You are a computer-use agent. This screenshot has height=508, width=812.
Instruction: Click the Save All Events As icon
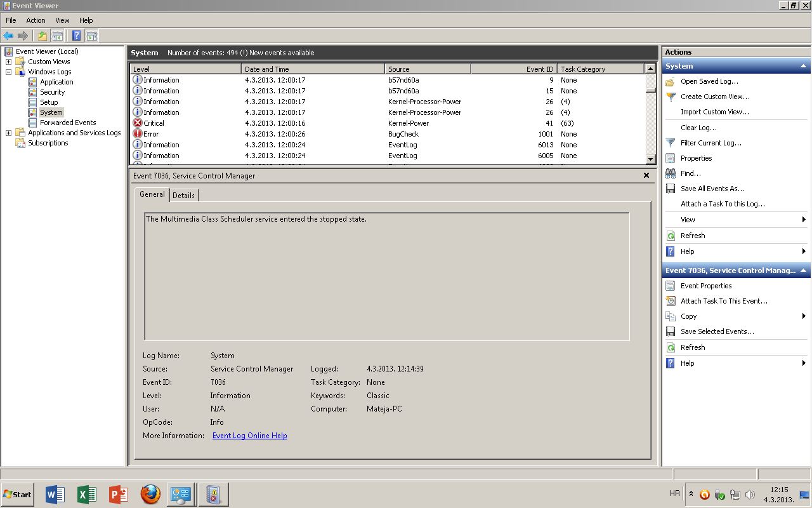pos(671,189)
